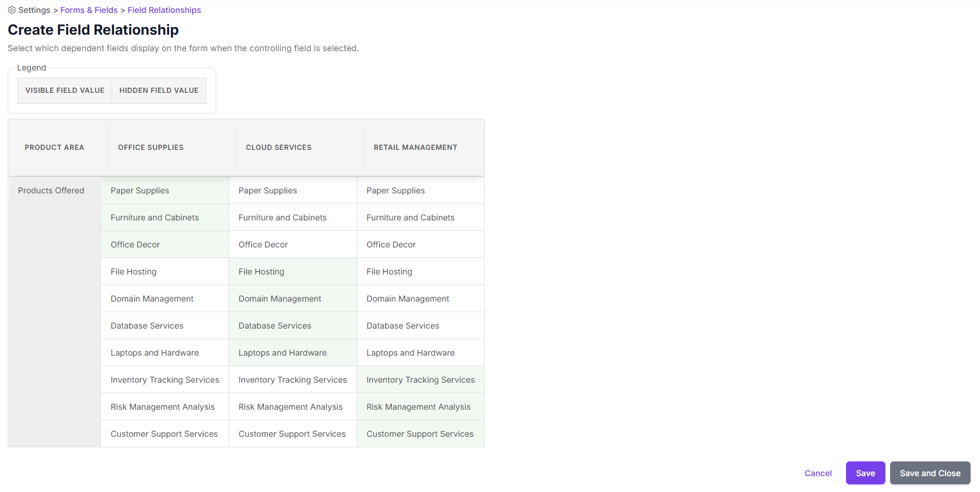Toggle Database Services under Retail Management
The height and width of the screenshot is (492, 980).
click(x=421, y=326)
